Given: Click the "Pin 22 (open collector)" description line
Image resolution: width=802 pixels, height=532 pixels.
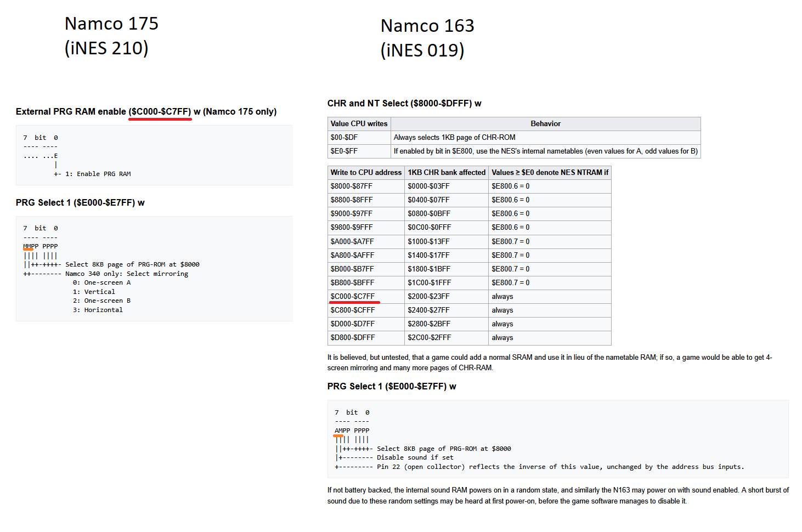Looking at the screenshot, I should pyautogui.click(x=561, y=467).
